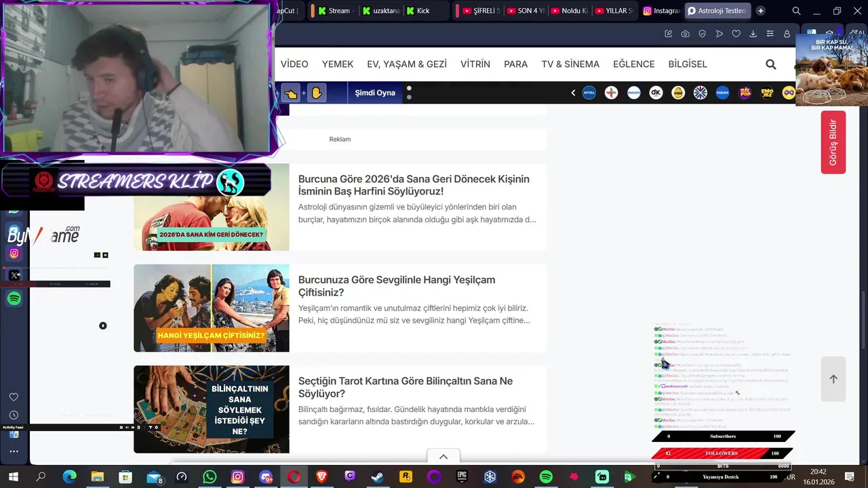Open the VİTRİN menu item
Screen dimensions: 868x488
475,64
